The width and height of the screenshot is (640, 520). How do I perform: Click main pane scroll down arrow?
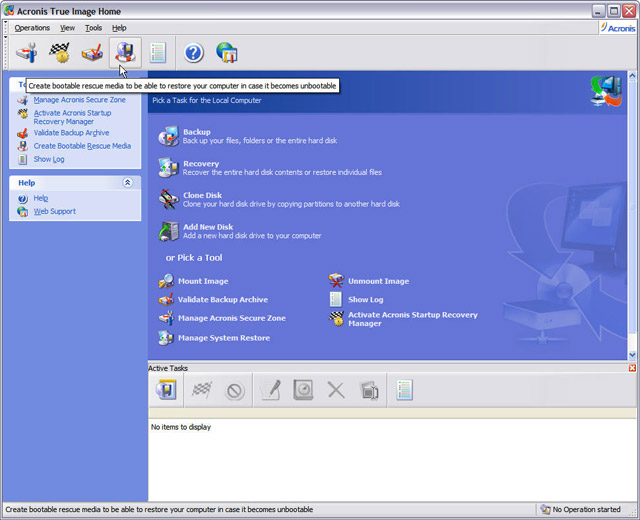click(632, 355)
